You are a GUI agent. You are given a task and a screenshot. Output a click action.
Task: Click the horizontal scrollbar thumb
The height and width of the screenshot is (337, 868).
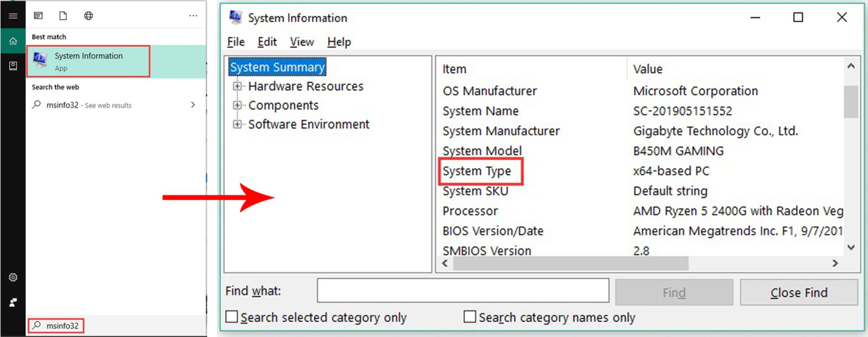(x=571, y=263)
